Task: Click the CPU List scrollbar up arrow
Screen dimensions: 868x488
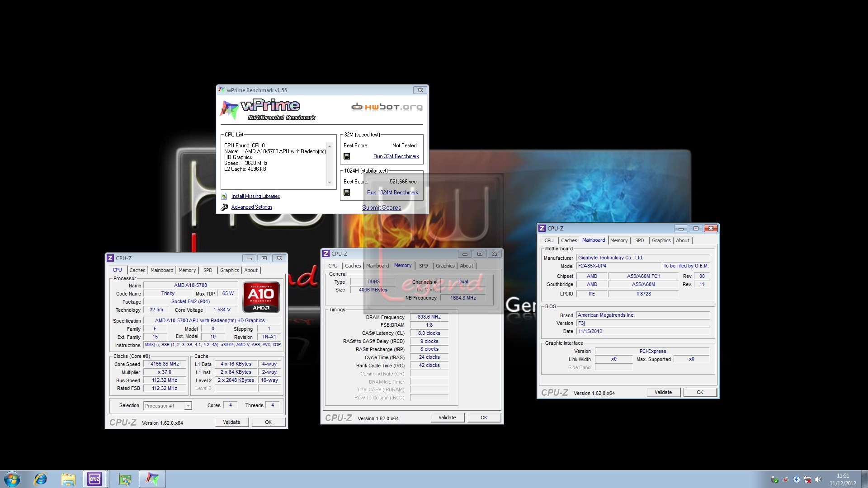Action: [330, 146]
